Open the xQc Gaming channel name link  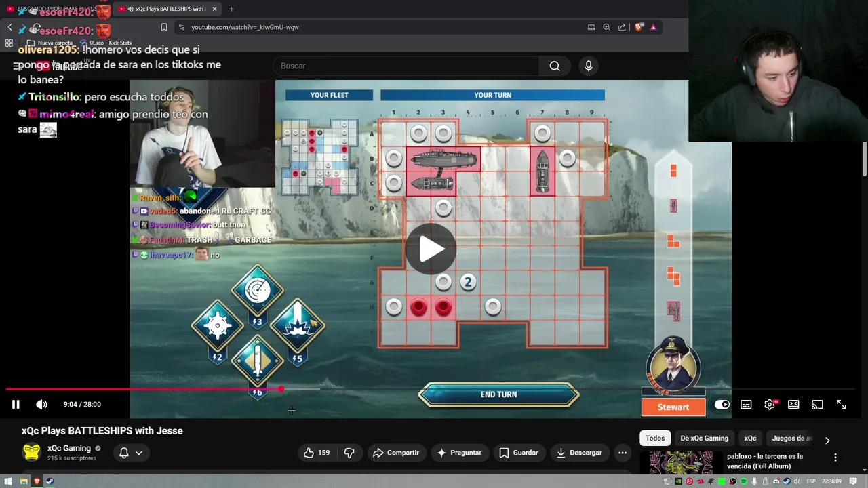[69, 448]
